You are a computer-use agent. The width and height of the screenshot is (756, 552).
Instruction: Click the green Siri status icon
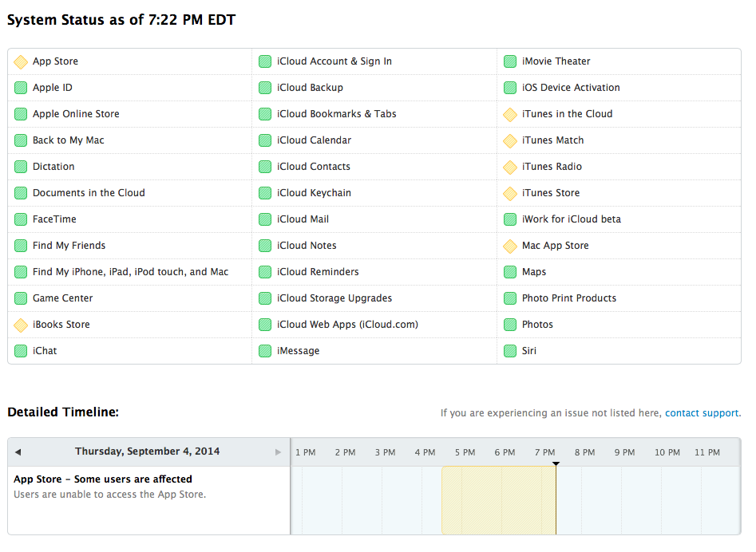point(510,351)
